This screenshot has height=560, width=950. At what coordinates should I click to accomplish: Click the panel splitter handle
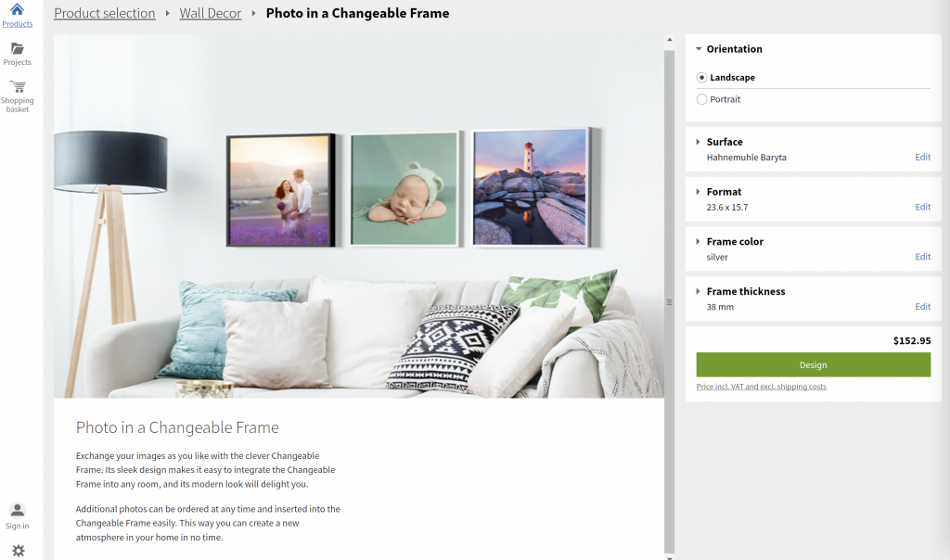669,302
